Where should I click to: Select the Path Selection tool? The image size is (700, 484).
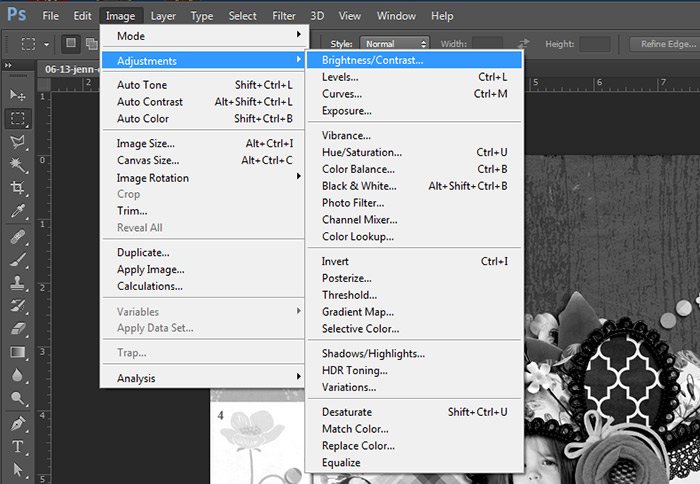tap(18, 469)
